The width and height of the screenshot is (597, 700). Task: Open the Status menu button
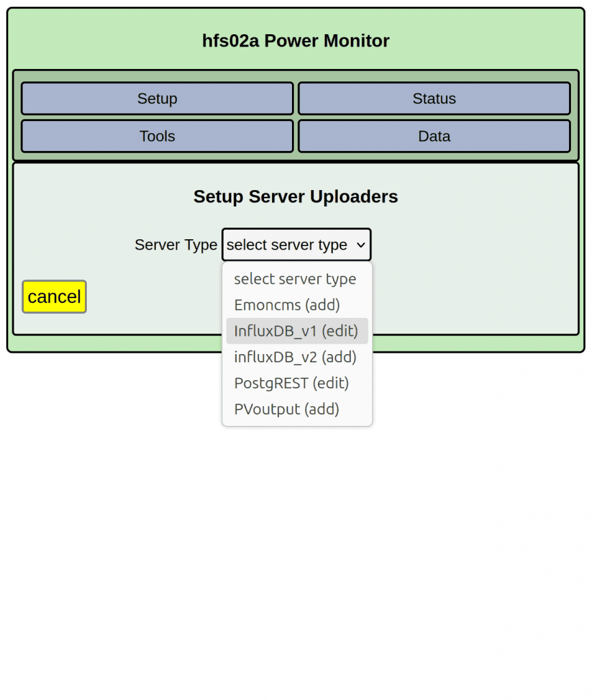[x=434, y=98]
